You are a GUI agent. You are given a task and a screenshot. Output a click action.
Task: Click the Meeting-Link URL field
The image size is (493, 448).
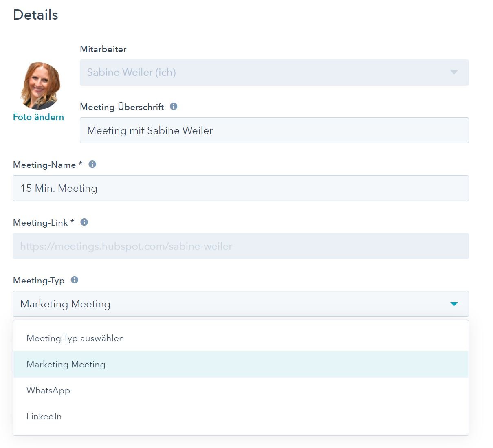[x=241, y=246]
